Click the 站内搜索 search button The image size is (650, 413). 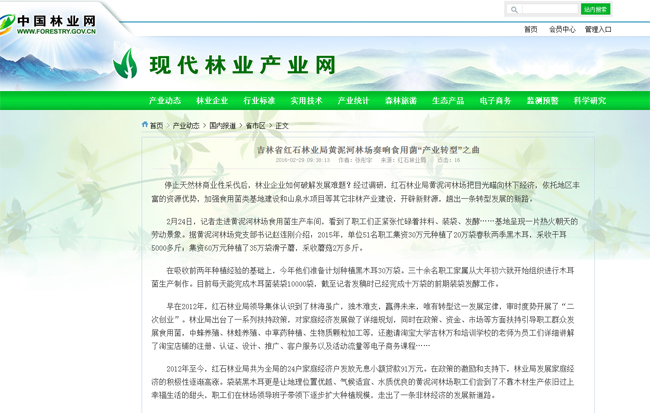[x=595, y=9]
